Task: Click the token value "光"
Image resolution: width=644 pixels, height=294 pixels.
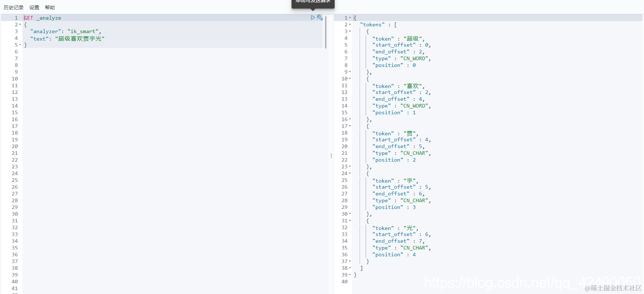Action: 410,228
